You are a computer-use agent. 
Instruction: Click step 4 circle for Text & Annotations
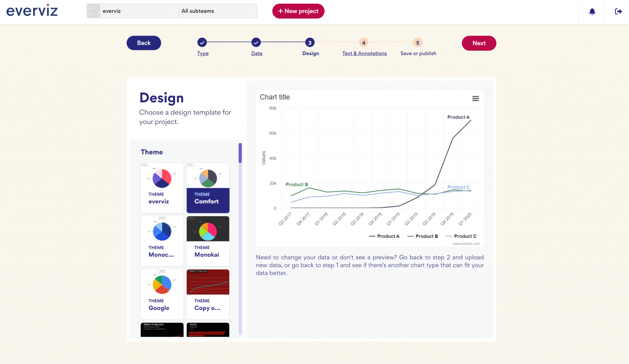(364, 42)
